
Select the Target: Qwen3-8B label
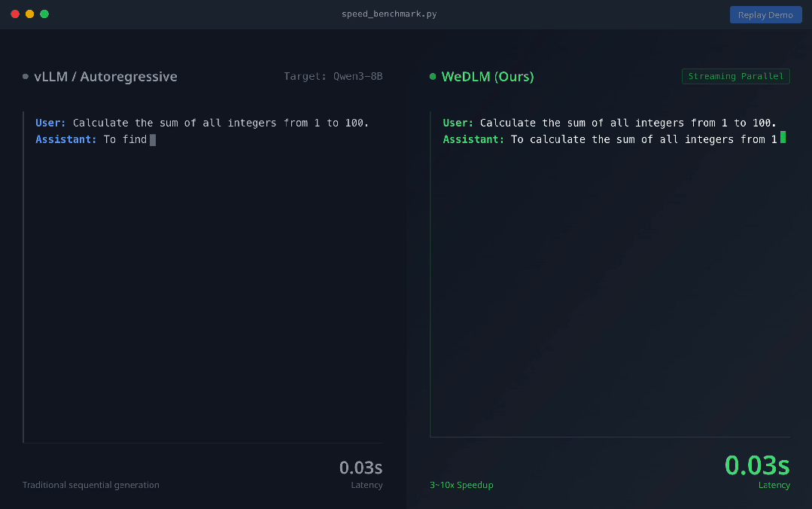point(333,76)
